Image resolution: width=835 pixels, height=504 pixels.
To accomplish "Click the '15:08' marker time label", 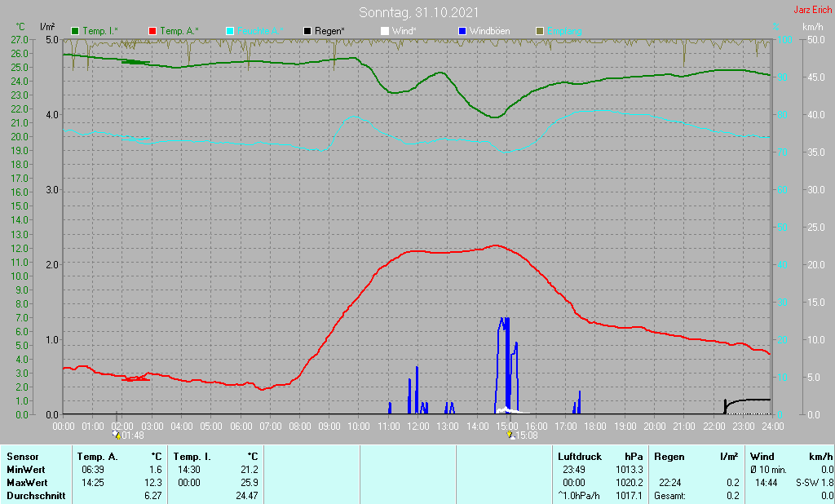I will (x=527, y=435).
